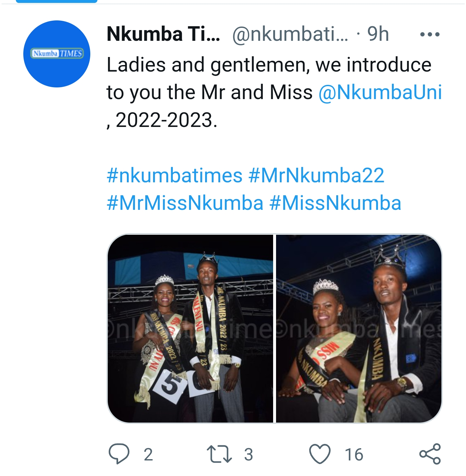This screenshot has width=466, height=476.
Task: Reply to the tweet via comment icon
Action: pos(119,454)
